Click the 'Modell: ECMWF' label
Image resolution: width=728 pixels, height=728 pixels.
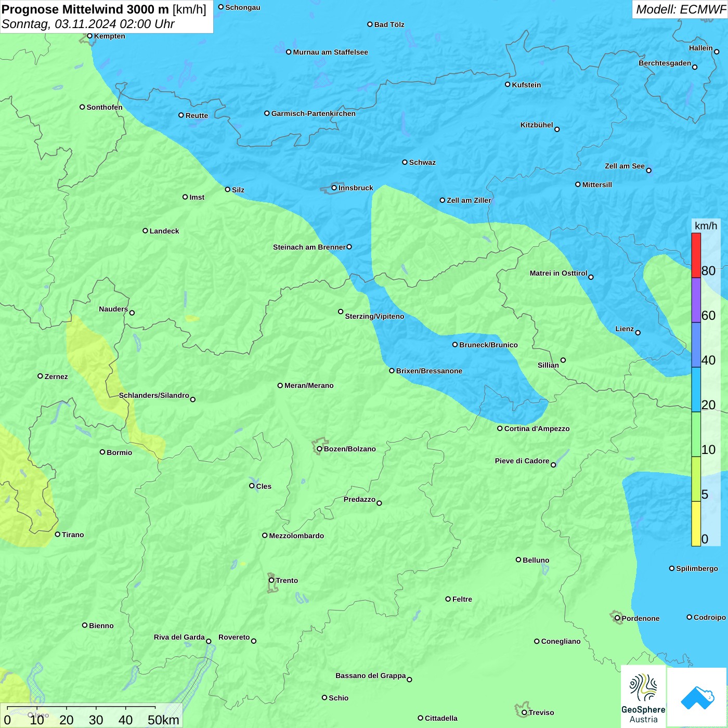680,9
